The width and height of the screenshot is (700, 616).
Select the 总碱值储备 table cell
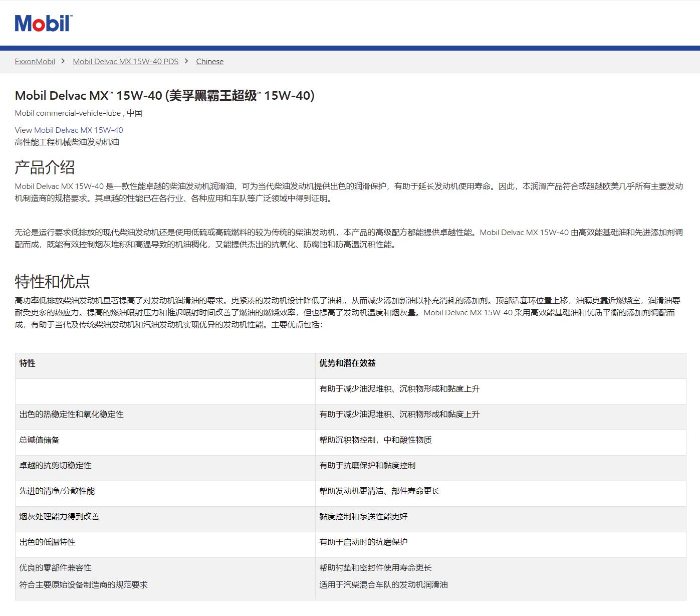tap(165, 443)
